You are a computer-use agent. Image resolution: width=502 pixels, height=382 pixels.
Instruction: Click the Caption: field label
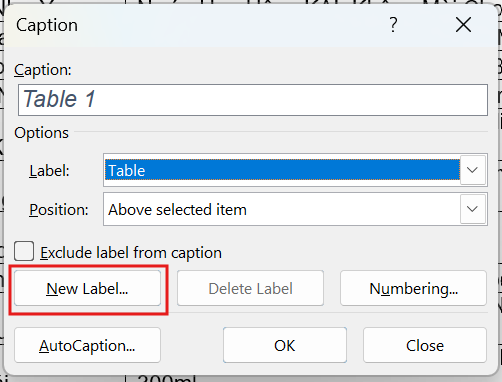tap(43, 70)
